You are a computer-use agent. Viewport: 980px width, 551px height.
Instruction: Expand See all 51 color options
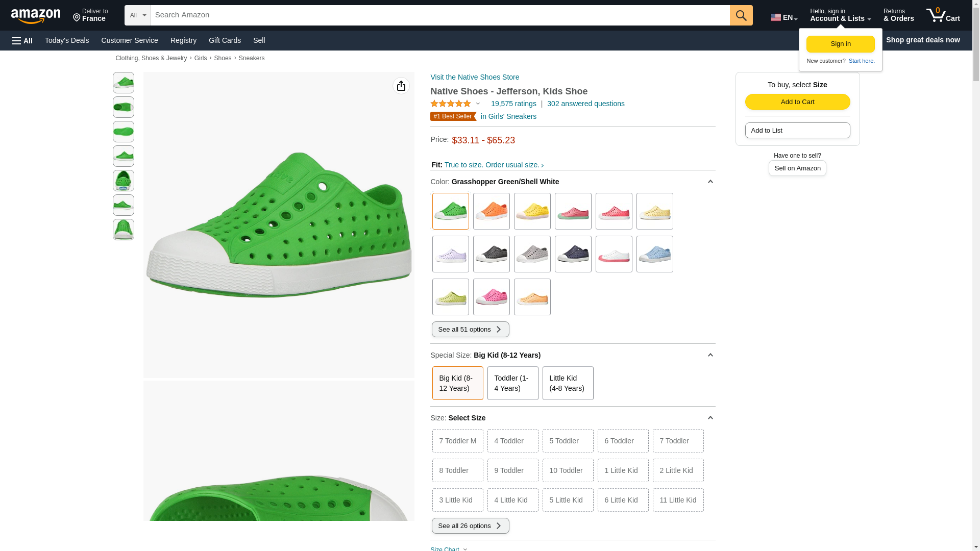coord(470,330)
